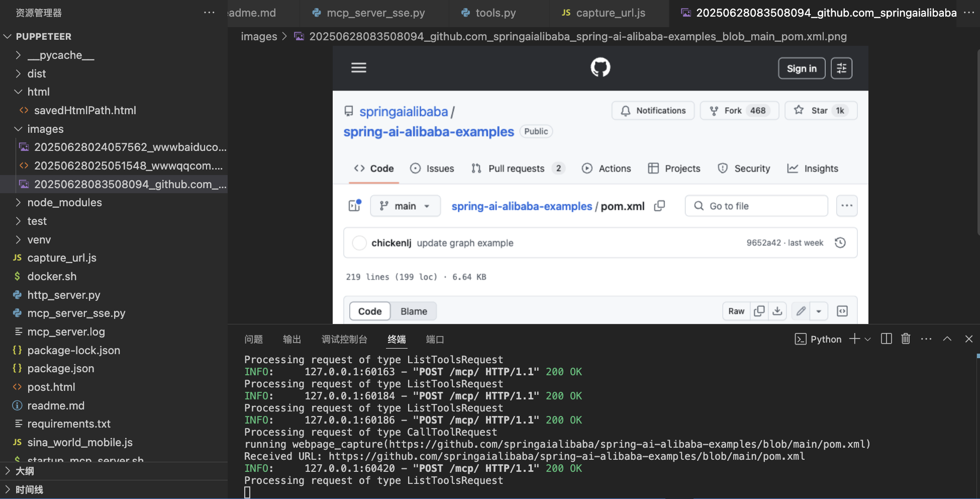Expand the venv folder
The image size is (980, 499).
coord(18,240)
